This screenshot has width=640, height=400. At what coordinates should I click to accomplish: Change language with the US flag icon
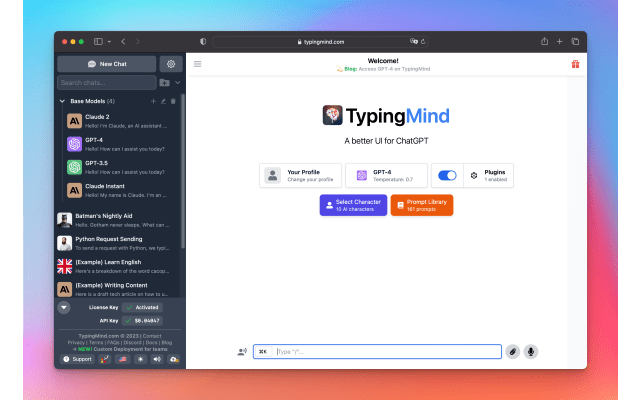click(122, 359)
